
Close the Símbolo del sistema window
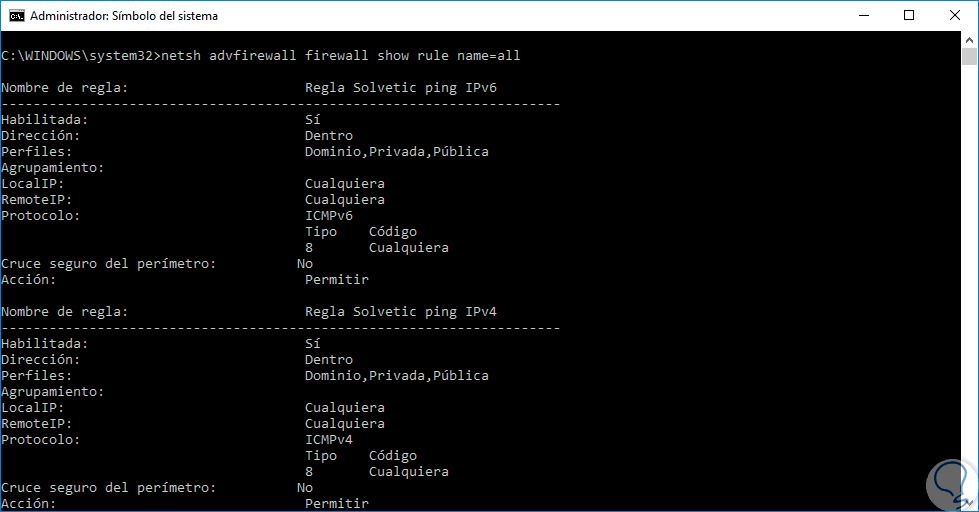coord(954,16)
